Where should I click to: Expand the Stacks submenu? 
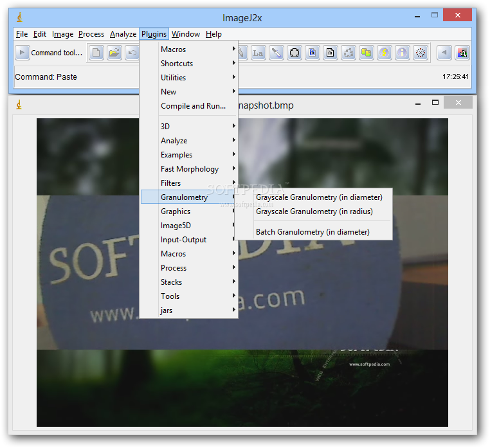189,282
